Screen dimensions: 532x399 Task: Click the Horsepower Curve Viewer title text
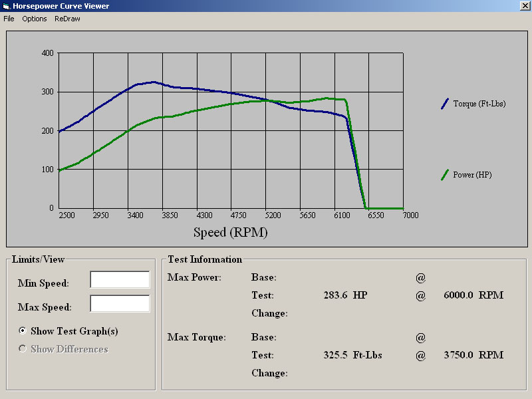pos(61,6)
